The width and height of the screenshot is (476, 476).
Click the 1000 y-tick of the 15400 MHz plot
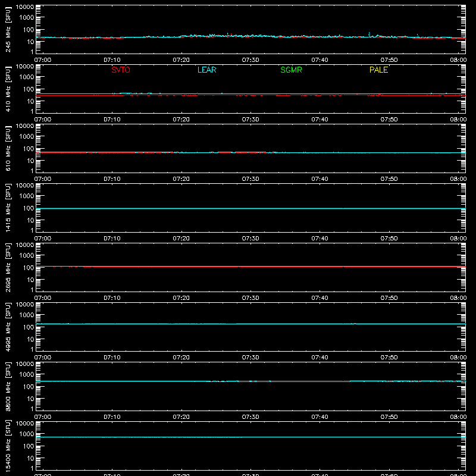(x=27, y=434)
